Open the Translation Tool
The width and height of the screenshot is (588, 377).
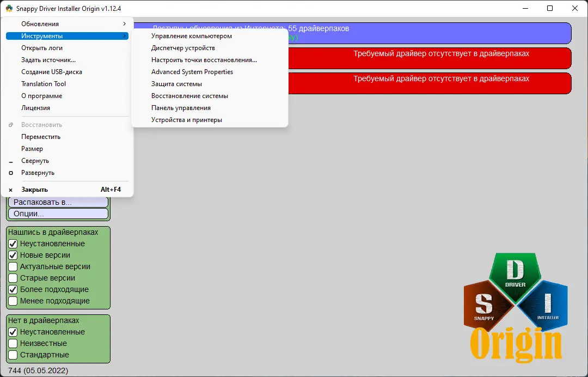click(44, 83)
